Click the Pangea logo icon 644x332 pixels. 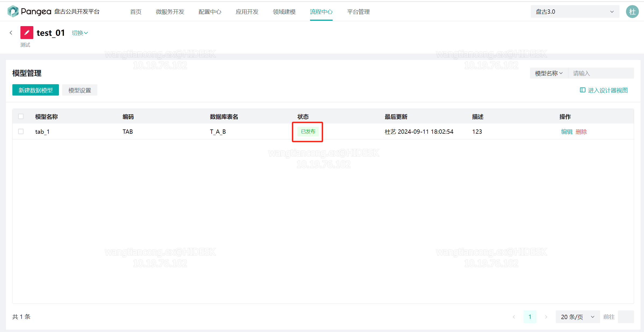(13, 11)
